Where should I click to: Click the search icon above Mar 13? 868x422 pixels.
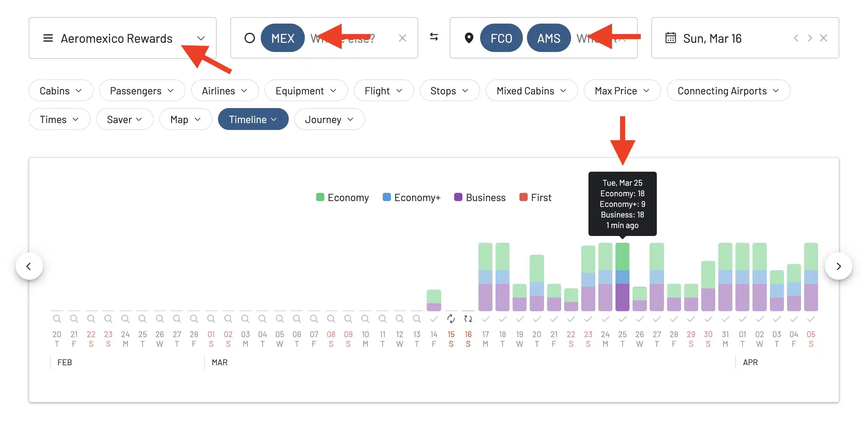click(x=417, y=319)
